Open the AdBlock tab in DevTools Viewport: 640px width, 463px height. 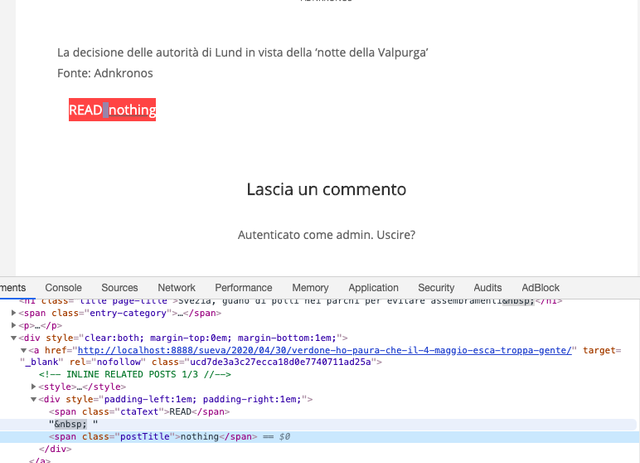pyautogui.click(x=540, y=288)
